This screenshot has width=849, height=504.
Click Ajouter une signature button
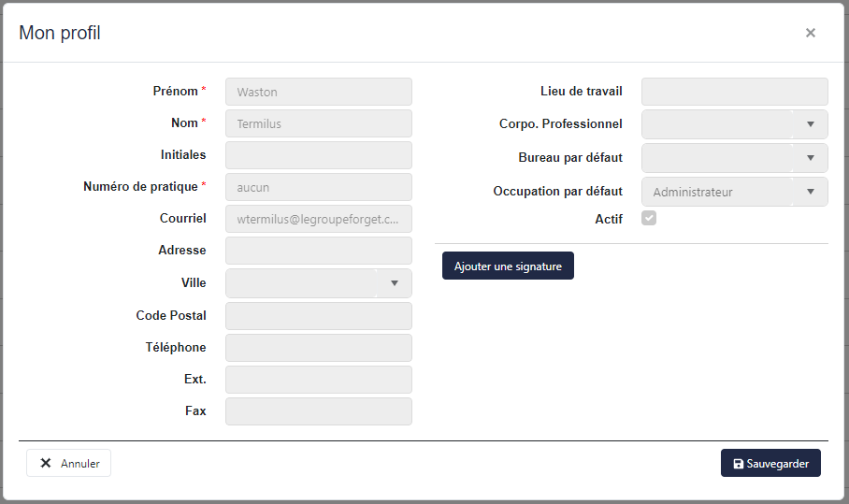click(x=508, y=266)
